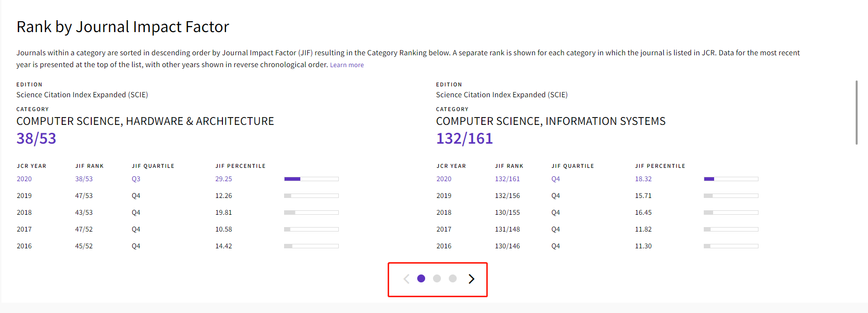Click the 18.32 JIF percentile value
The height and width of the screenshot is (313, 868).
[643, 179]
